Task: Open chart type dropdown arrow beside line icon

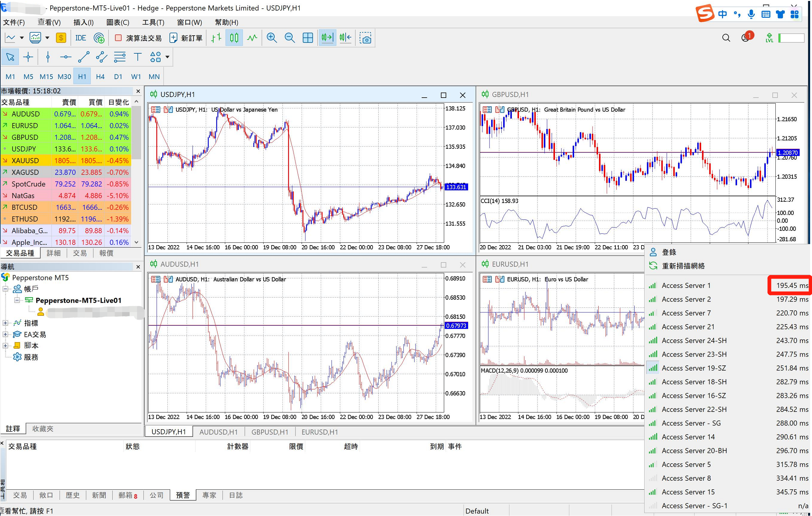Action: pyautogui.click(x=22, y=38)
